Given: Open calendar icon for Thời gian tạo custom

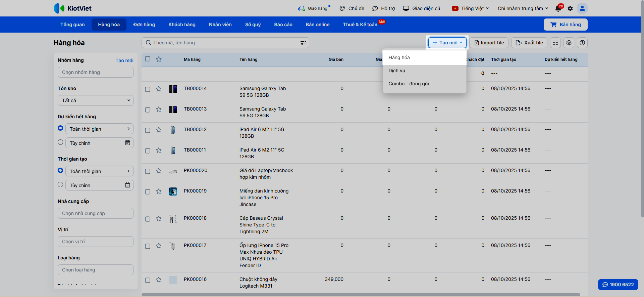Looking at the screenshot, I should click(127, 185).
